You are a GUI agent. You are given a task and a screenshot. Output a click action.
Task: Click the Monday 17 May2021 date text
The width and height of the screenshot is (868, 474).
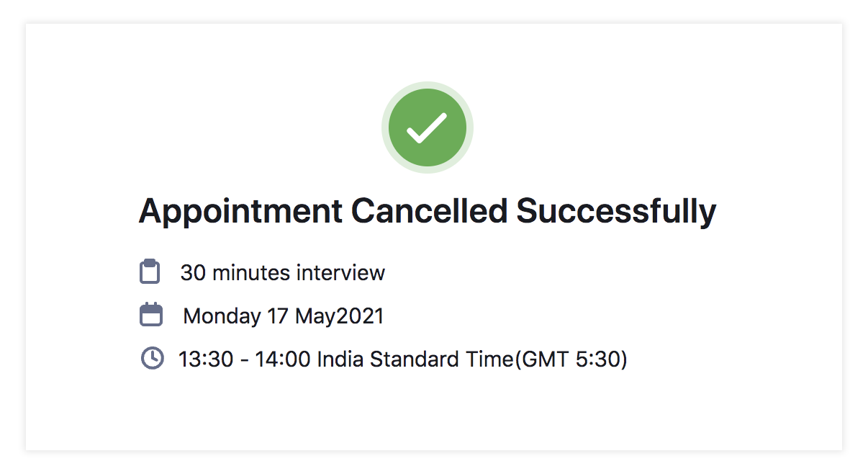coord(283,316)
